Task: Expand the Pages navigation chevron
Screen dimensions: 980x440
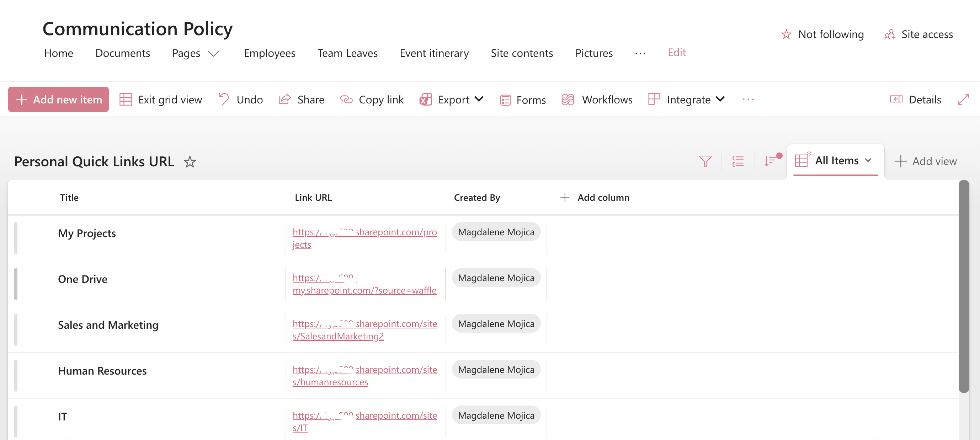Action: [x=213, y=54]
